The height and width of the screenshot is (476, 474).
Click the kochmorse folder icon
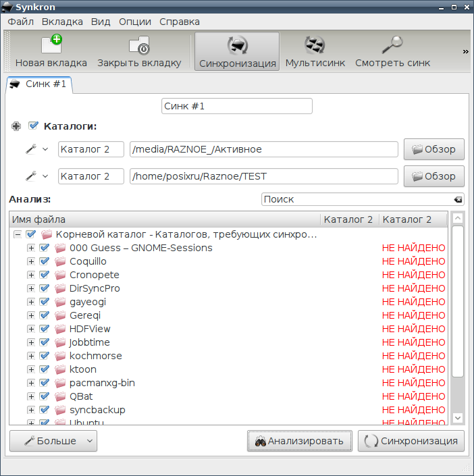[60, 356]
